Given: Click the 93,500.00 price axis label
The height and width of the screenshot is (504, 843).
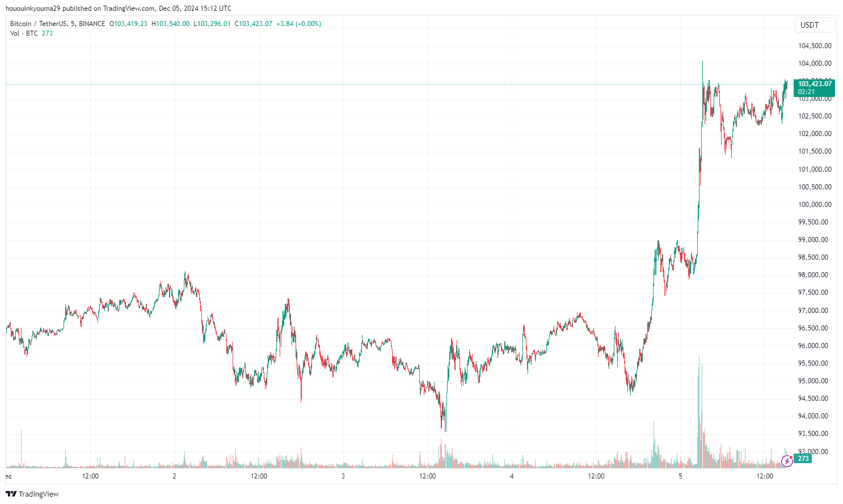Looking at the screenshot, I should (x=813, y=434).
